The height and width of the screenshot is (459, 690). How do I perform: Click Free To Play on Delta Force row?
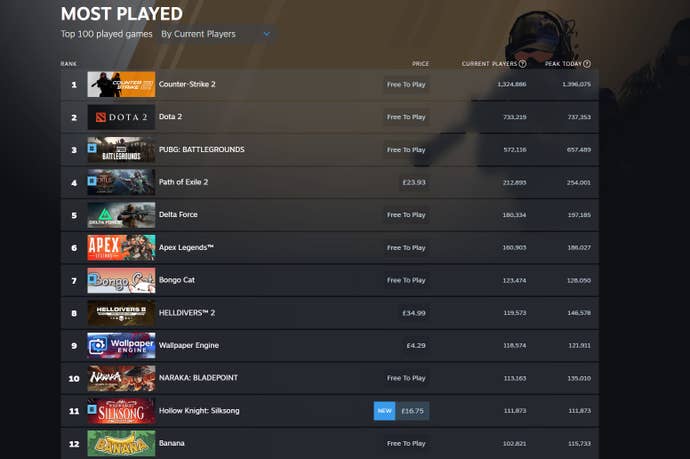(406, 215)
